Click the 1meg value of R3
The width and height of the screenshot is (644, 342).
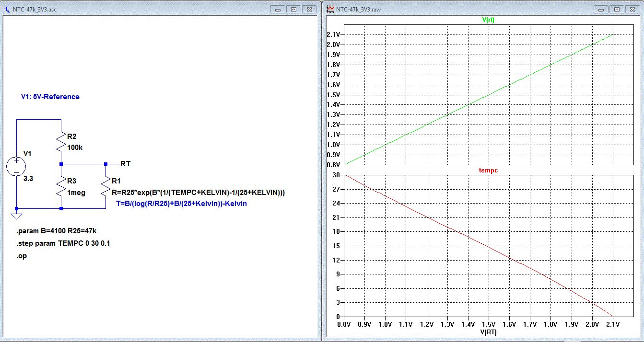[77, 193]
